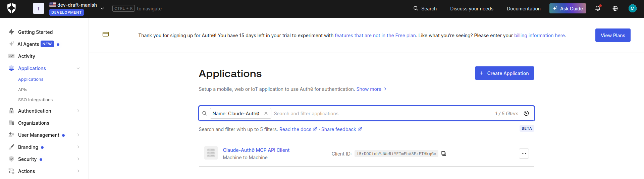Click the AI Agents sparkle icon
Screen dimensions: 644x179
(x=11, y=44)
